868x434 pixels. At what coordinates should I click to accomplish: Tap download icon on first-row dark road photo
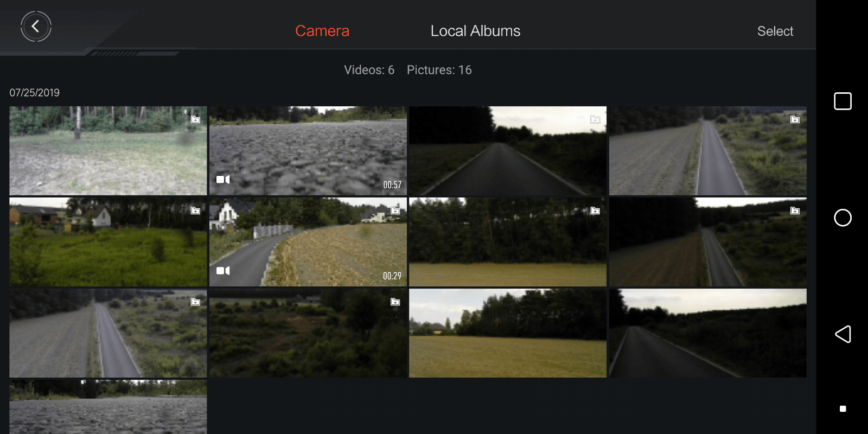(595, 119)
